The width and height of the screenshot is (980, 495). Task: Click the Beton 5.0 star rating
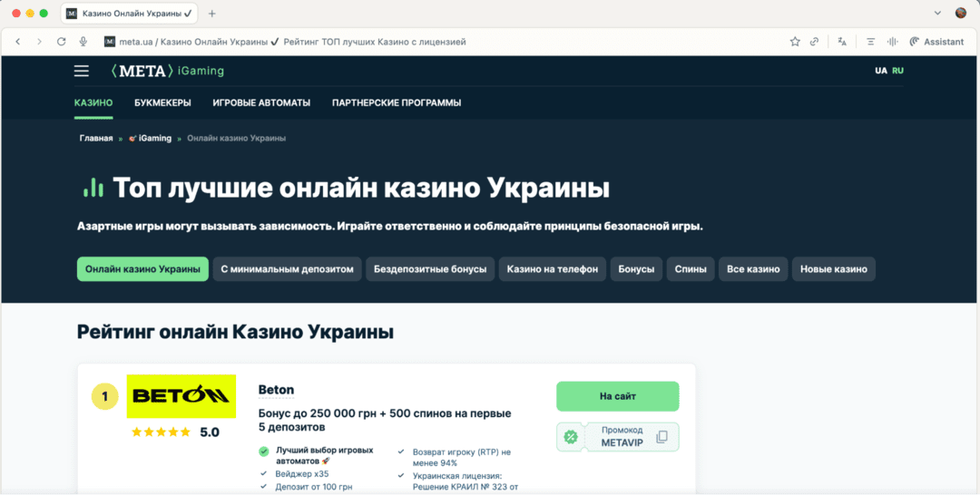tap(175, 432)
